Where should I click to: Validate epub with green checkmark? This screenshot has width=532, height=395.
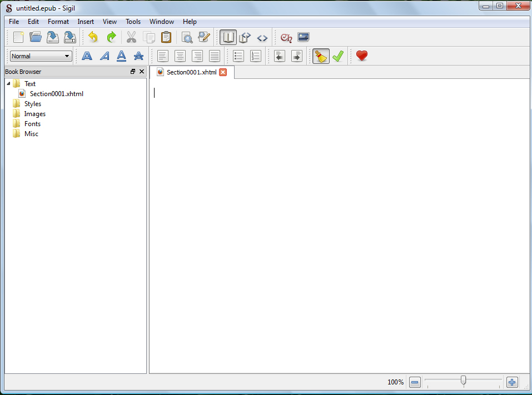pos(338,56)
